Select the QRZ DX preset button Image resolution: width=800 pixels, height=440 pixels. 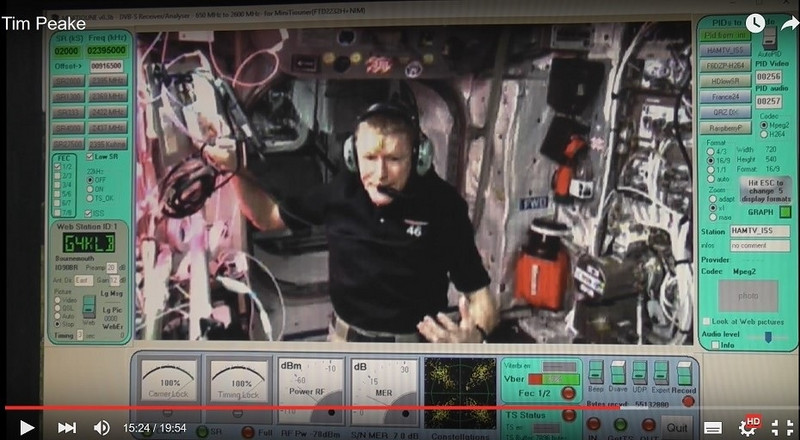coord(725,112)
